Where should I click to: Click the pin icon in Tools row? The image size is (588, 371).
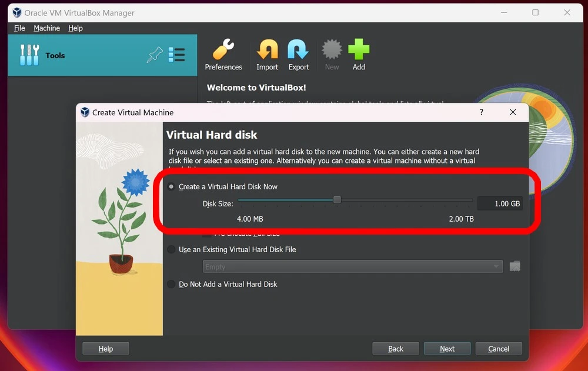click(154, 55)
